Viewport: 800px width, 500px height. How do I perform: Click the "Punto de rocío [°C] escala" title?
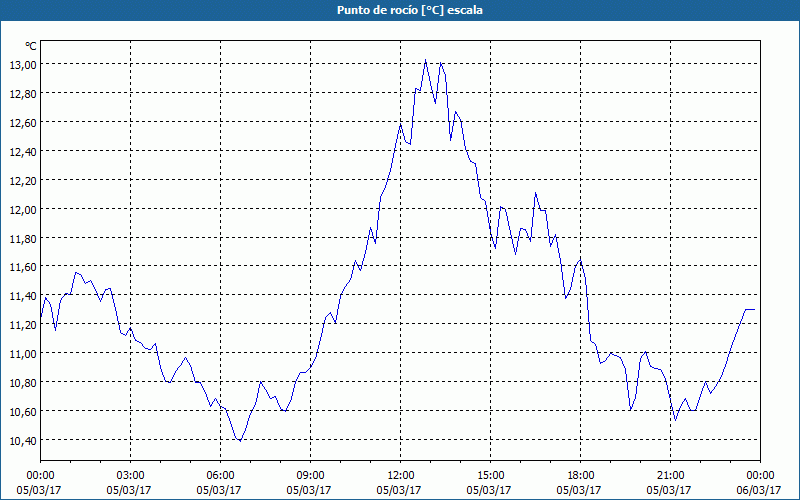tap(410, 10)
